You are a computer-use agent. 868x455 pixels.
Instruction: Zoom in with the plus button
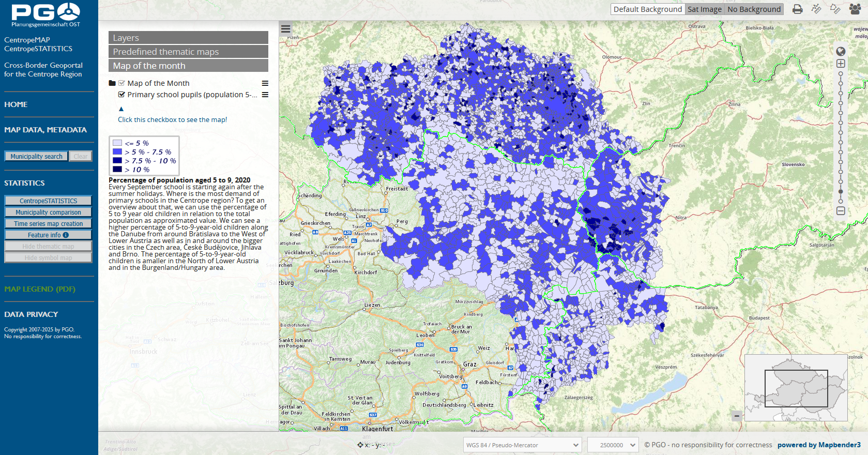[841, 63]
